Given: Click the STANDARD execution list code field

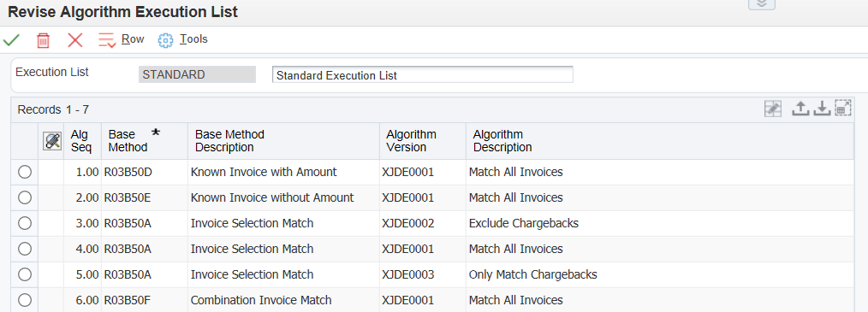Looking at the screenshot, I should point(197,74).
